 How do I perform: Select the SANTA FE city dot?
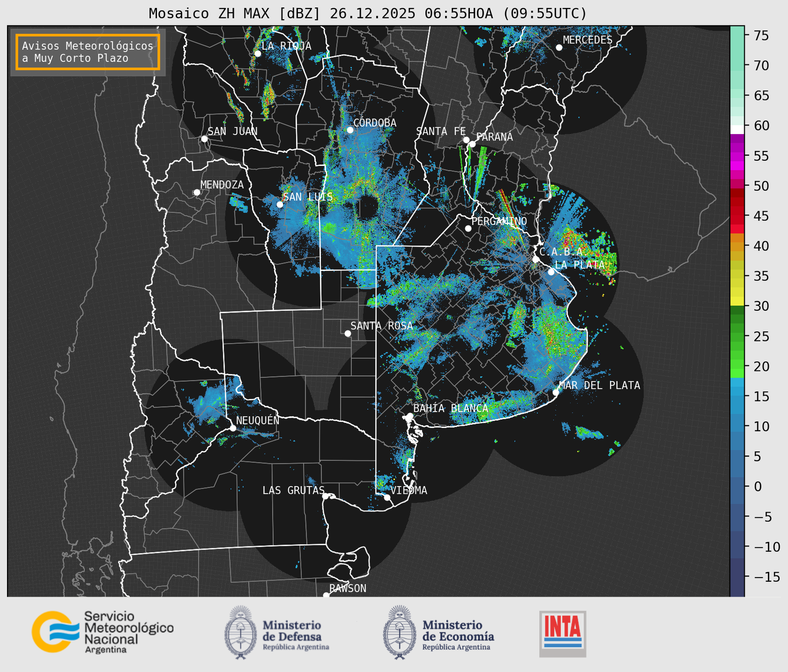click(466, 140)
